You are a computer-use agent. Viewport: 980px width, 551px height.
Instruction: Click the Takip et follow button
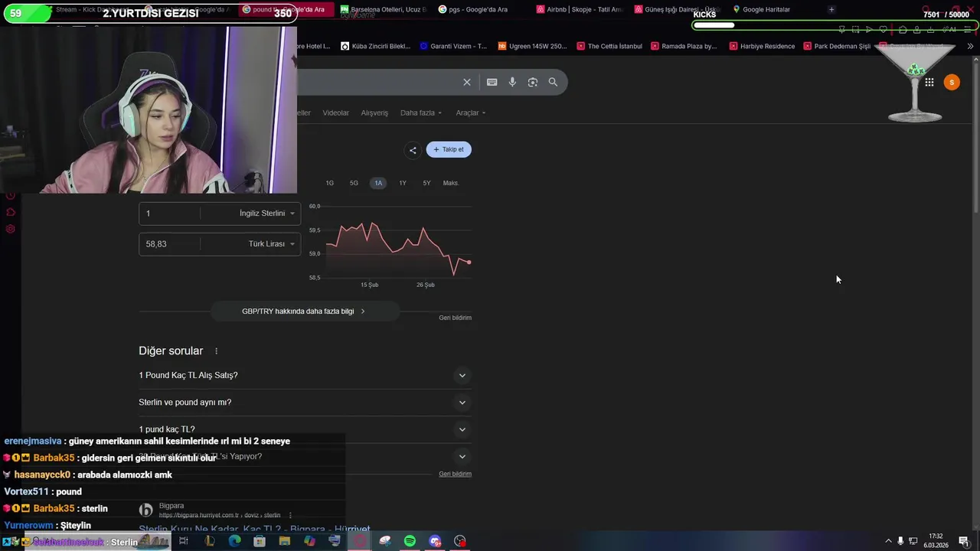(x=449, y=150)
